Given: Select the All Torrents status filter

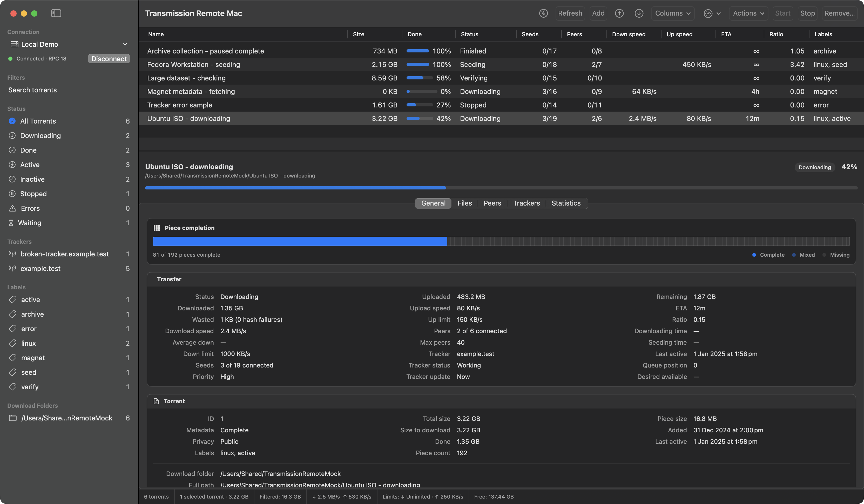Looking at the screenshot, I should [x=69, y=121].
